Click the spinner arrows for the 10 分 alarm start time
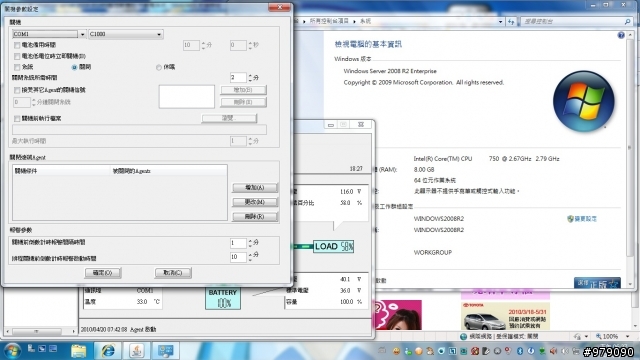This screenshot has width=640, height=360. (250, 257)
